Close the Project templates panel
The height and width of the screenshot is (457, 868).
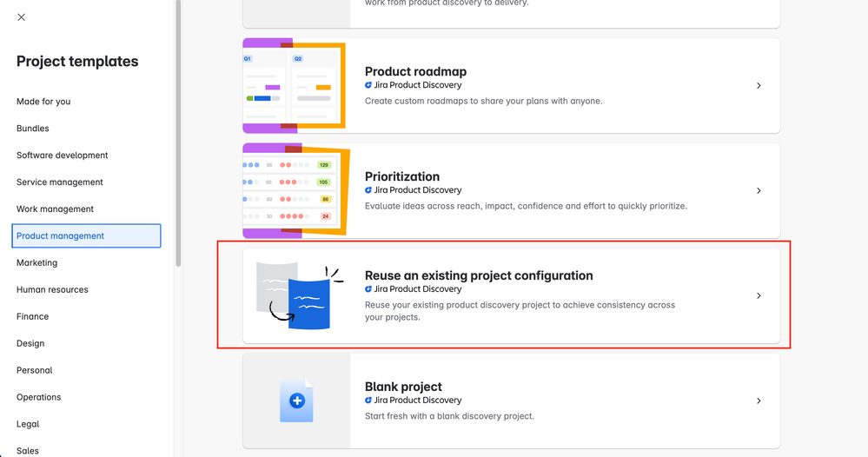[x=21, y=17]
